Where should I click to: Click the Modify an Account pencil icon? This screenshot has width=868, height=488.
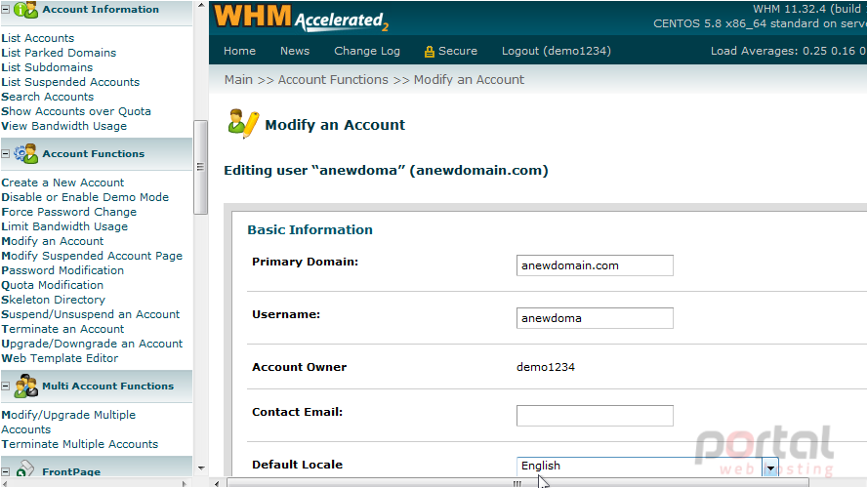point(243,123)
